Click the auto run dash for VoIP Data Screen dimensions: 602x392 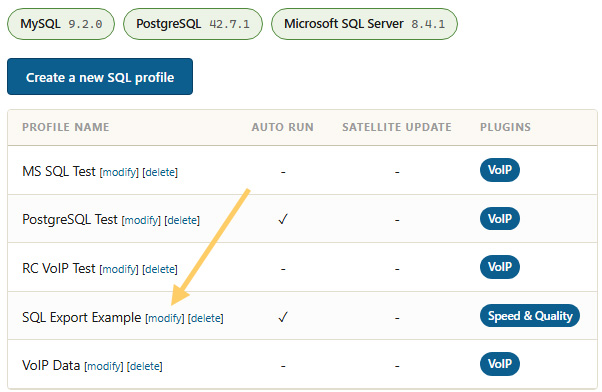[x=283, y=367]
